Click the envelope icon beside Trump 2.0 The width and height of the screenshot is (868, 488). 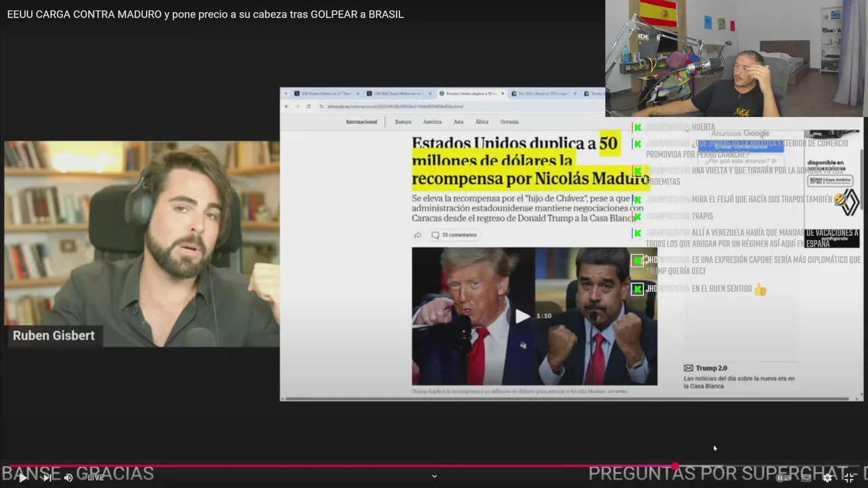pos(688,368)
